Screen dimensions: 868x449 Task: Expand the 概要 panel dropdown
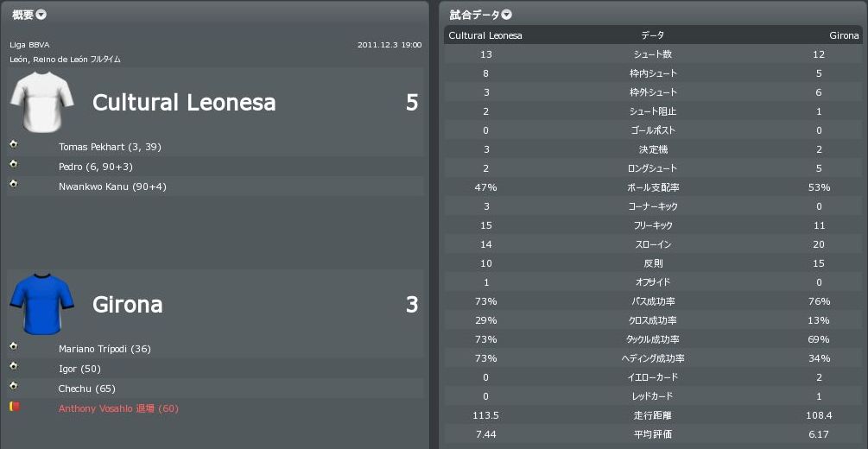41,15
